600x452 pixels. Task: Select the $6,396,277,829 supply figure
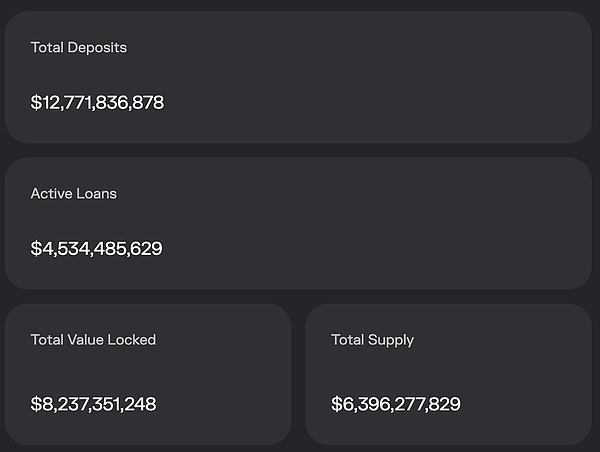(395, 404)
